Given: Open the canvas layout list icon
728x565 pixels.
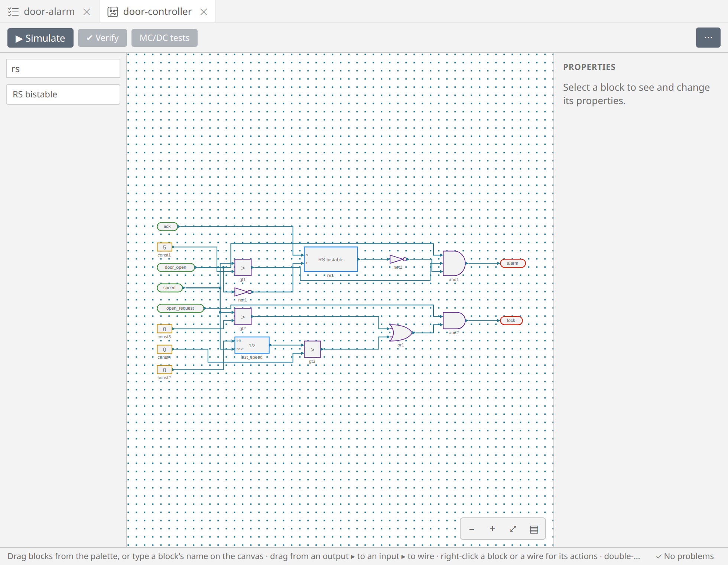Looking at the screenshot, I should coord(534,529).
